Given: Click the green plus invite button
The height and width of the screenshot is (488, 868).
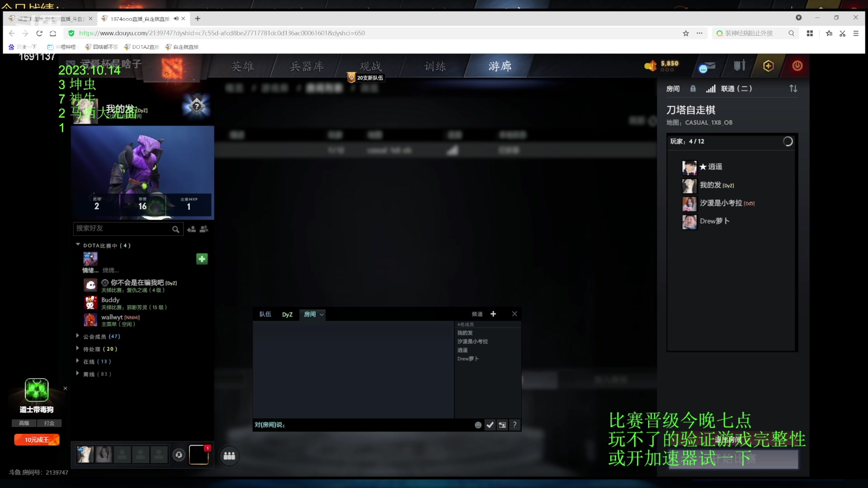Looking at the screenshot, I should [x=202, y=259].
